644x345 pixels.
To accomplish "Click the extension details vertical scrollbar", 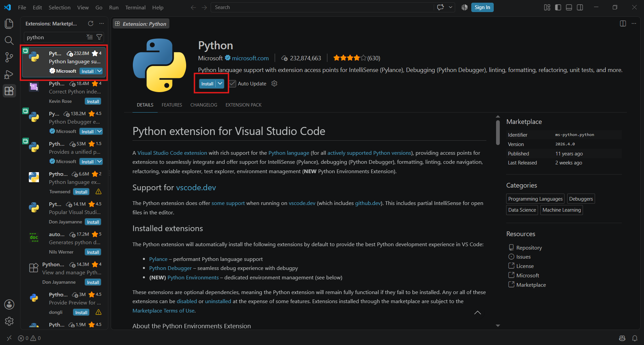I will point(498,133).
